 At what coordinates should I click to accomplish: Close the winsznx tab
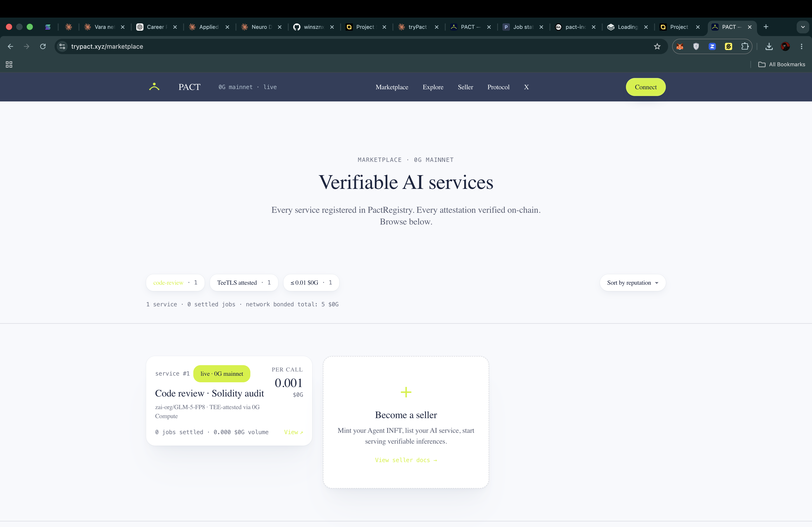point(332,27)
